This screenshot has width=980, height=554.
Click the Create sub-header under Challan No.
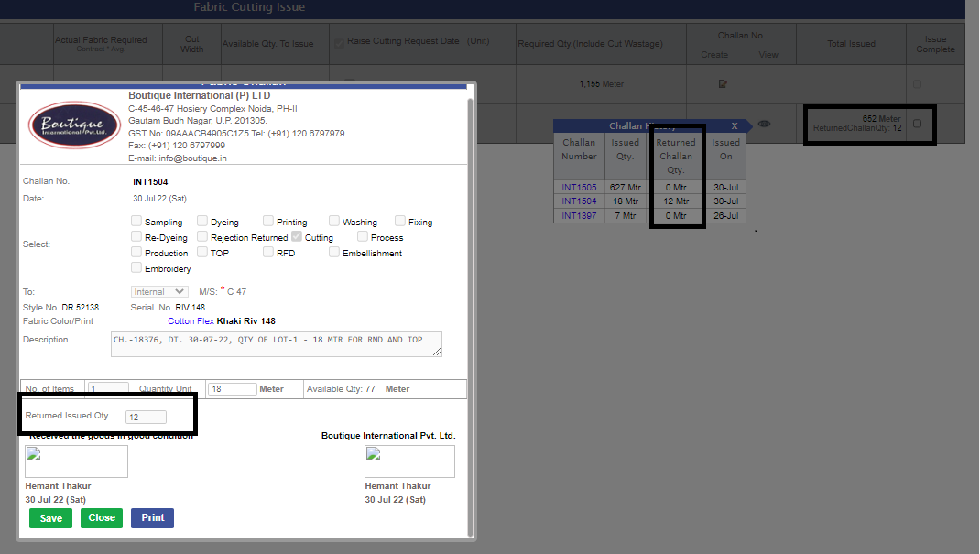[714, 55]
